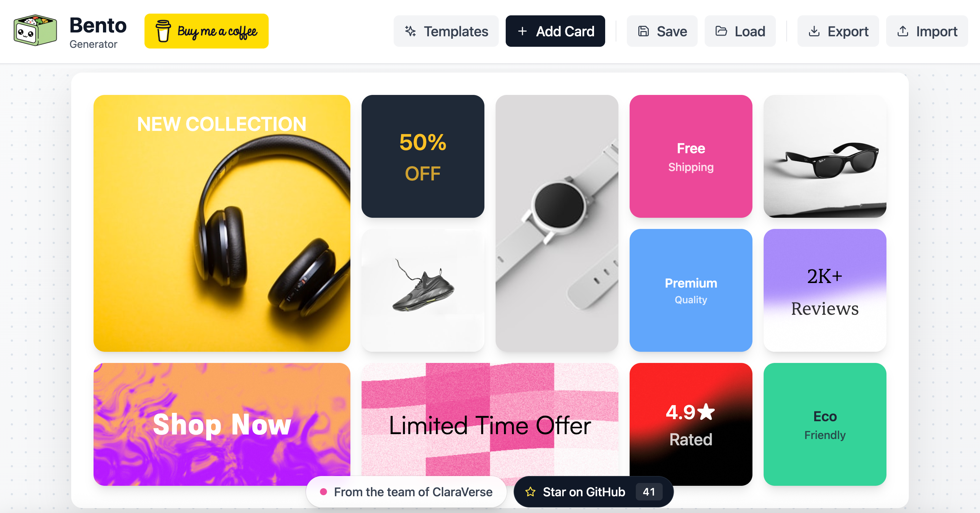The image size is (980, 513).
Task: Select the 41 star count badge
Action: pyautogui.click(x=649, y=492)
